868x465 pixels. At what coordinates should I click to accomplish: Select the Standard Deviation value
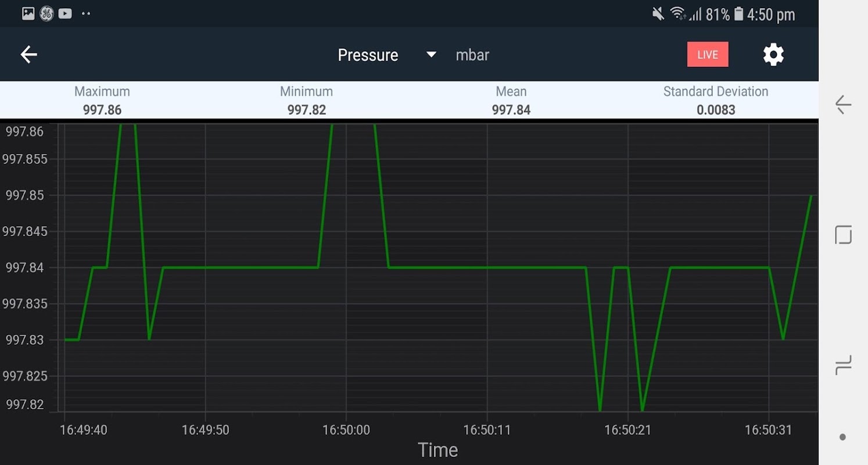tap(716, 110)
